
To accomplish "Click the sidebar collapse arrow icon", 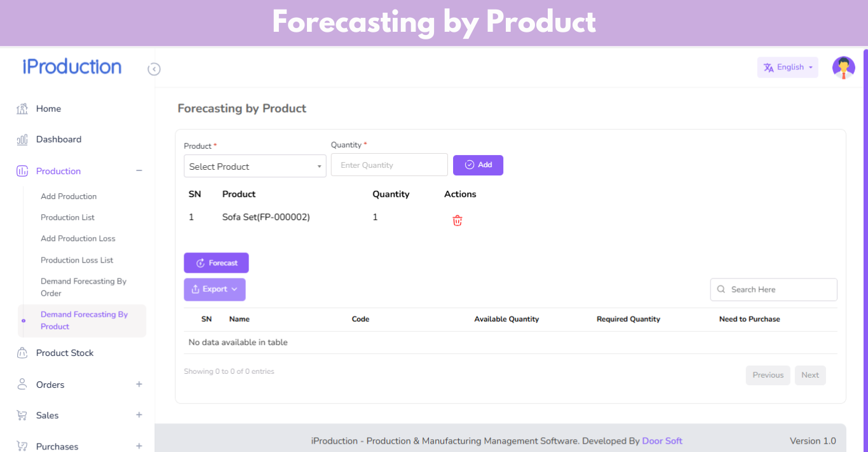I will tap(154, 69).
